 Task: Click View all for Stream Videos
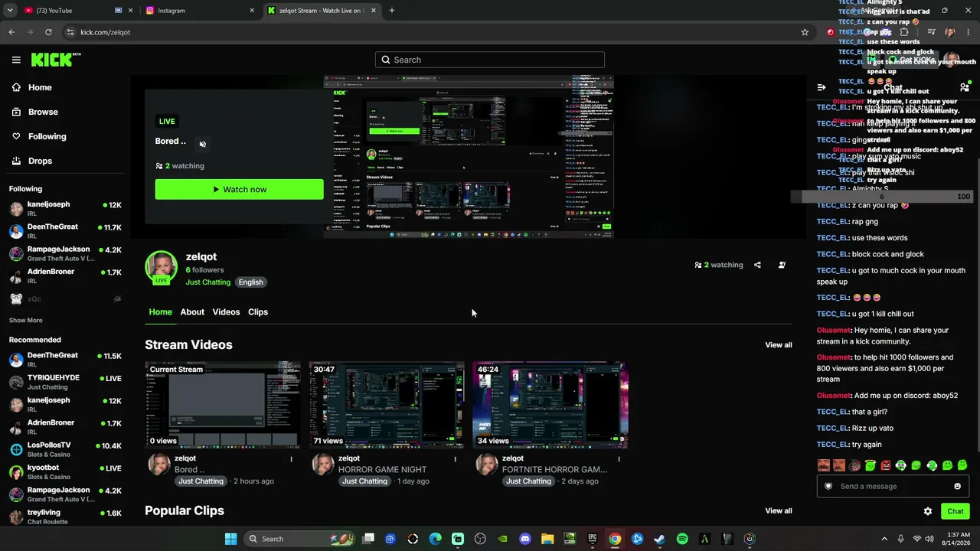(779, 345)
